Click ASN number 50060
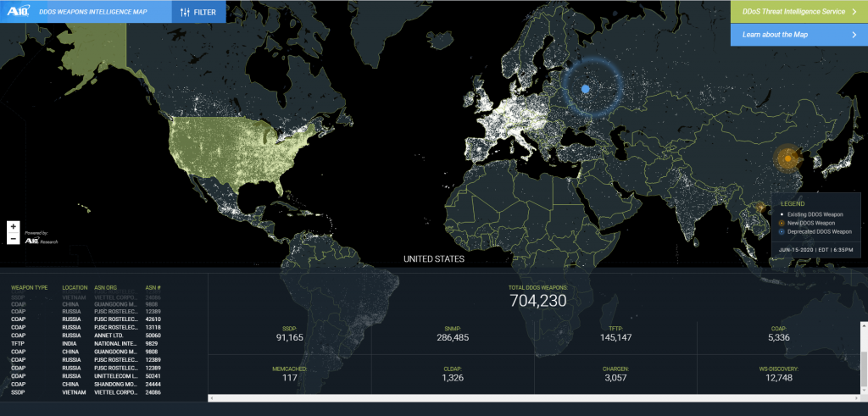The height and width of the screenshot is (416, 868). [153, 336]
